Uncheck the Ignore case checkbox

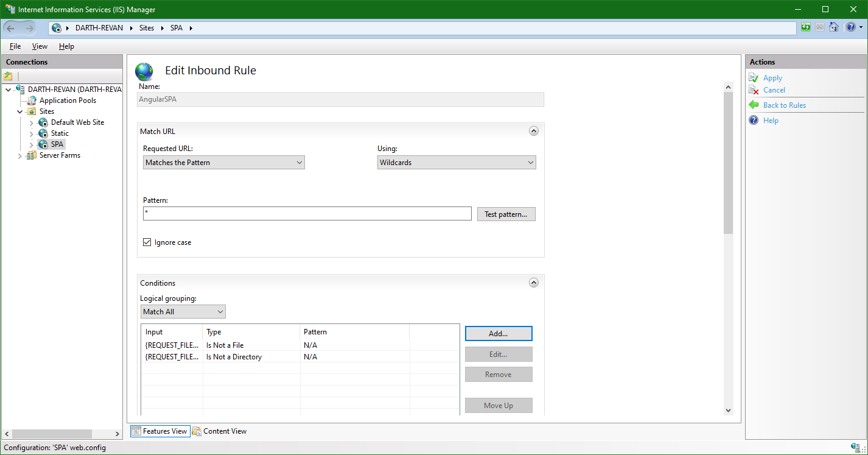pos(147,242)
